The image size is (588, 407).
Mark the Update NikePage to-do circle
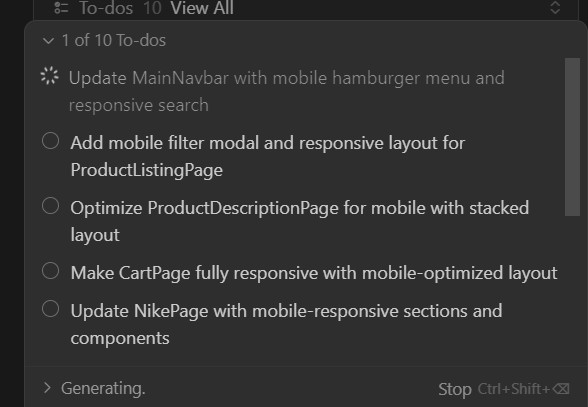tap(51, 309)
